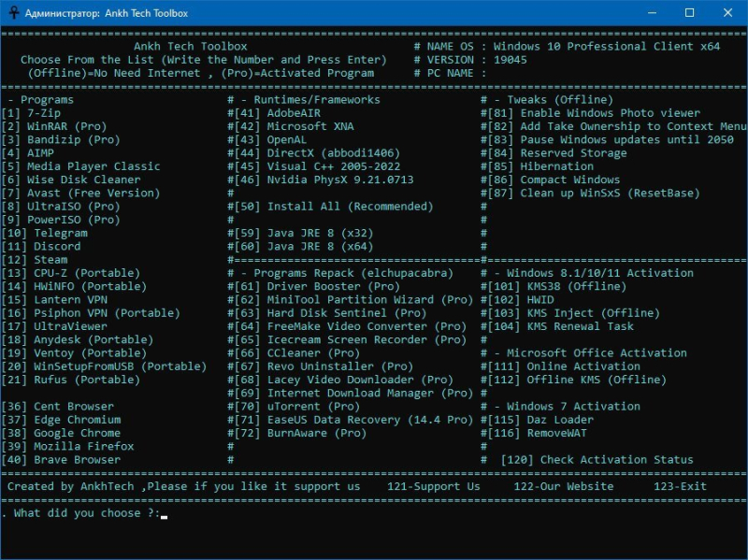Pick the "[102] HWID" entry

[x=521, y=300]
